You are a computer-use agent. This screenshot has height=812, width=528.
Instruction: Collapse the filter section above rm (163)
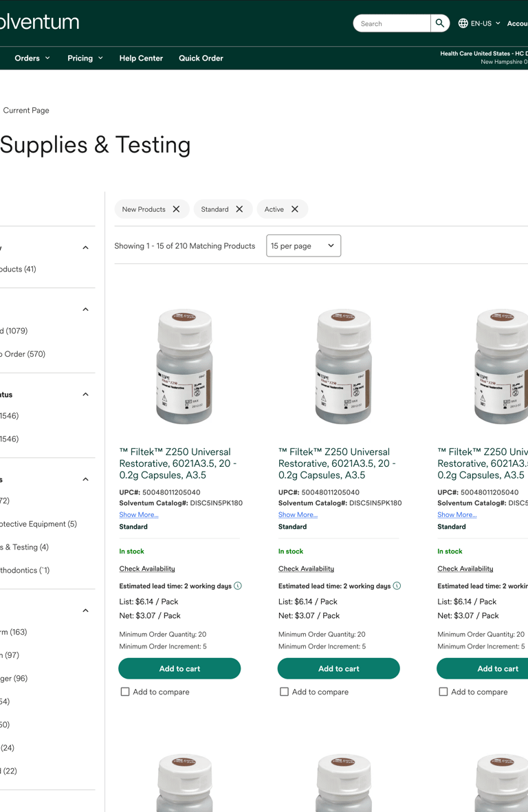86,611
